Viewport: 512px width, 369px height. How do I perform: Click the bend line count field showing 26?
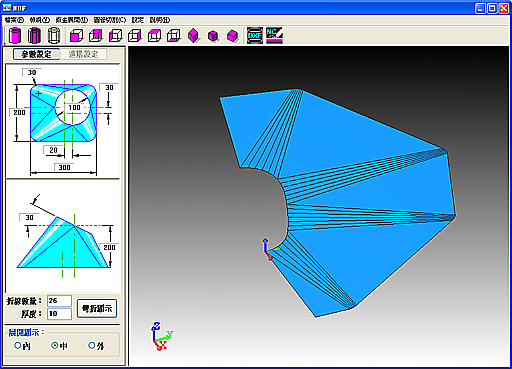point(59,301)
